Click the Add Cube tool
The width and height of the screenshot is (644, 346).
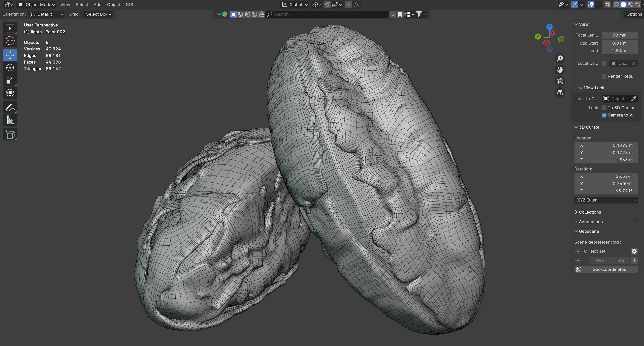(x=10, y=135)
